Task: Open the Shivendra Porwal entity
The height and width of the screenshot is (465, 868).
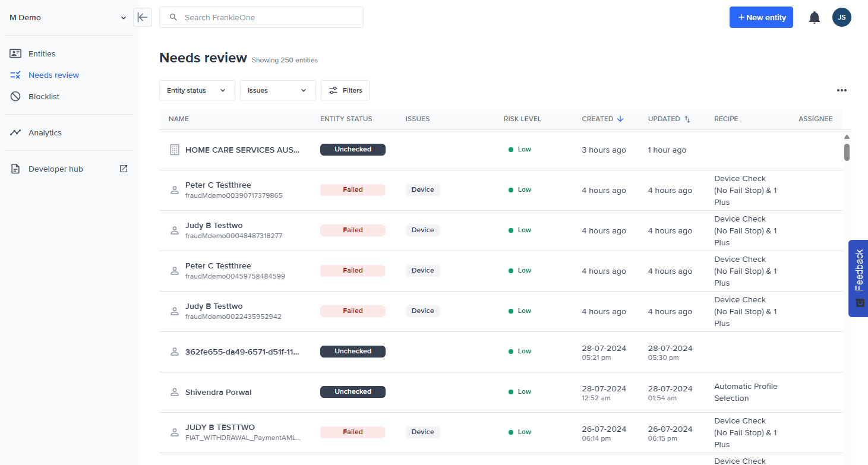Action: coord(218,392)
